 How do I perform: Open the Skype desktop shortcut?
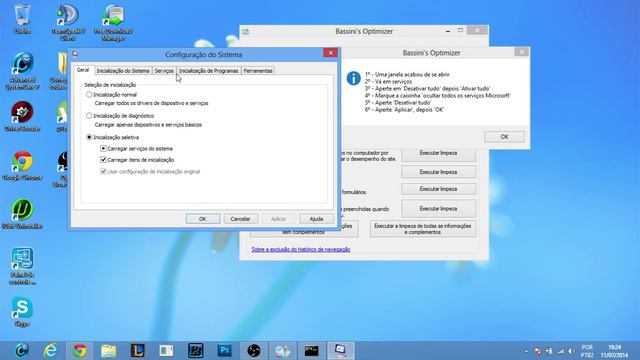22,311
